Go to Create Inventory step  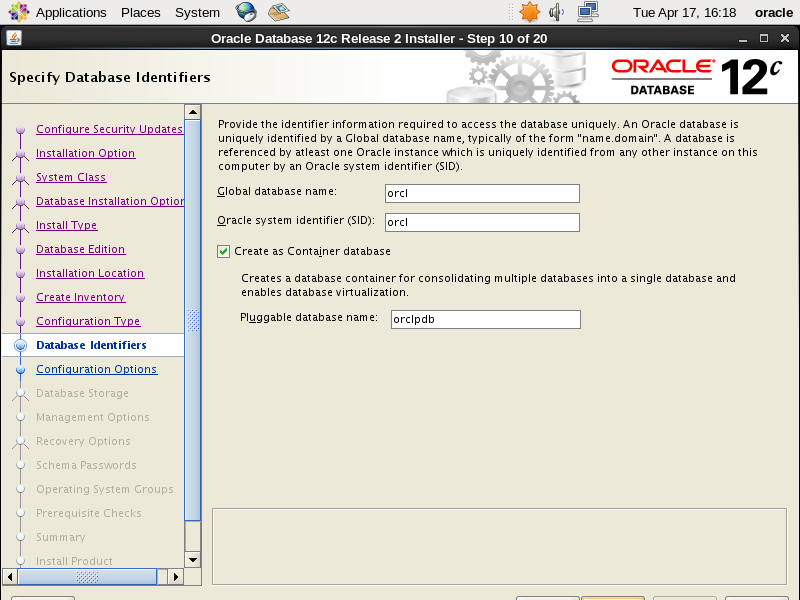tap(81, 297)
